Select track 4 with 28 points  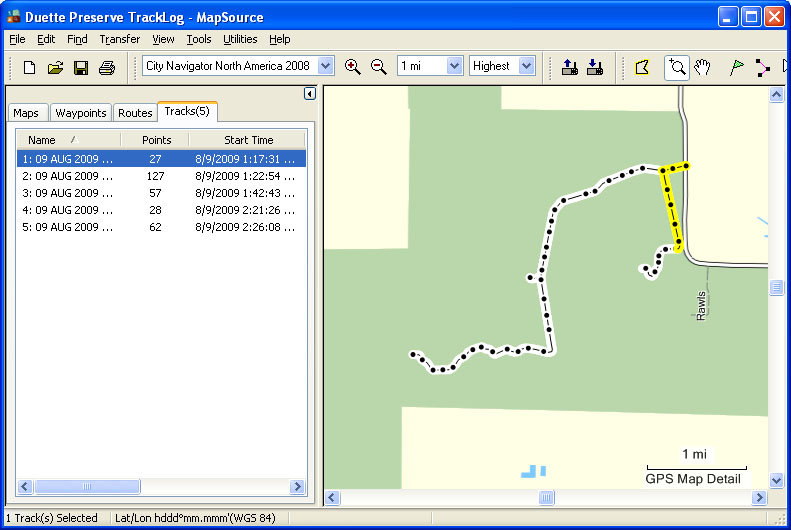point(161,210)
